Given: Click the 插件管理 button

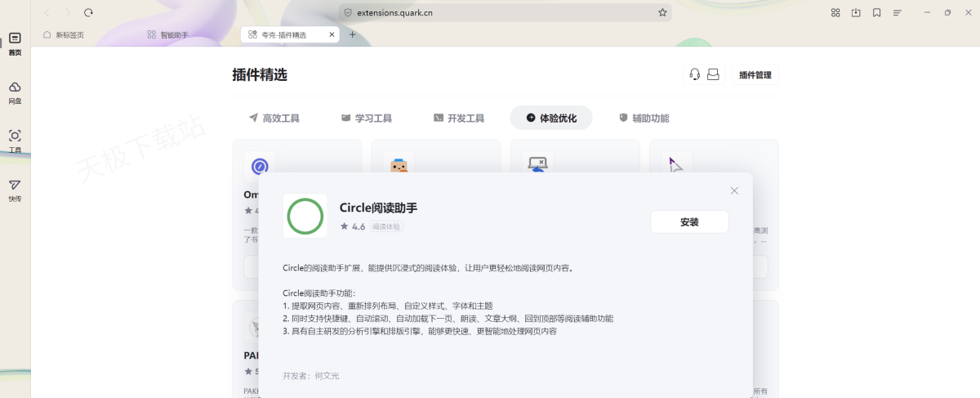Looking at the screenshot, I should 755,75.
